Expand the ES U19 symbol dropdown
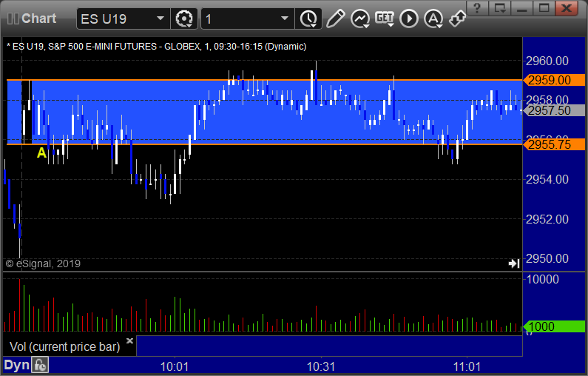Viewport: 588px width, 376px height. (160, 19)
